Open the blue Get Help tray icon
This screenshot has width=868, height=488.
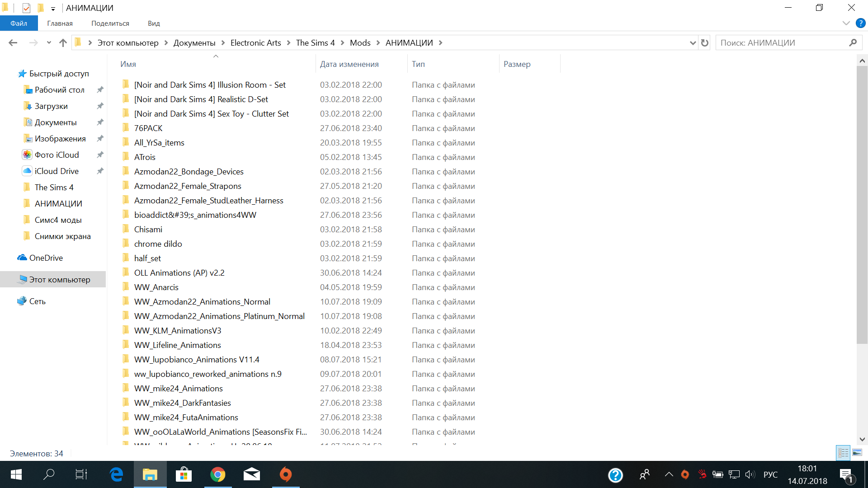click(x=615, y=474)
